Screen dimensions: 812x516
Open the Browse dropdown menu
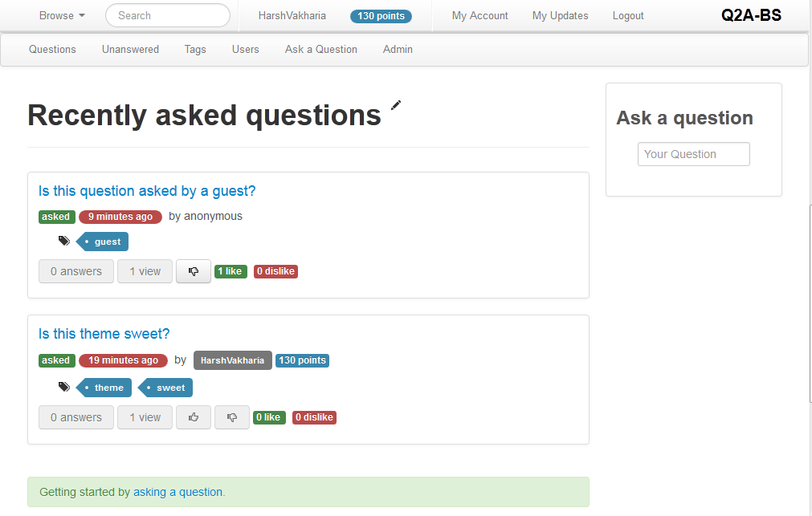(x=63, y=15)
